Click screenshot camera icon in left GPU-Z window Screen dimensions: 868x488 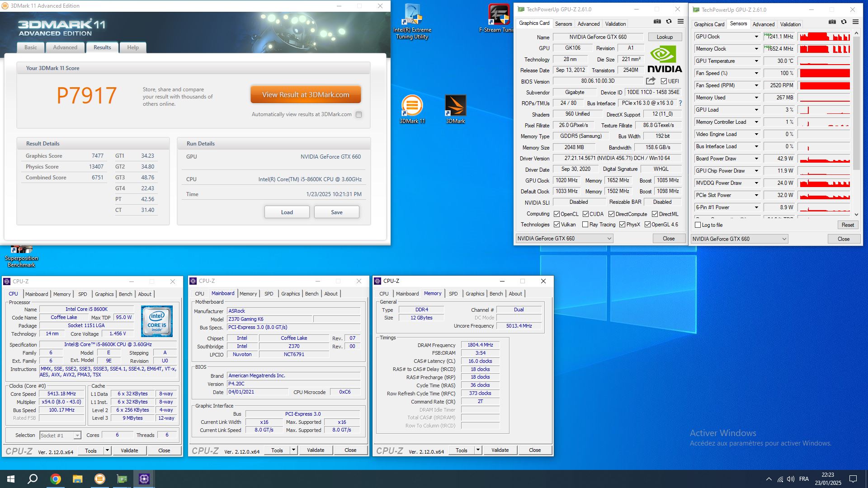(657, 21)
